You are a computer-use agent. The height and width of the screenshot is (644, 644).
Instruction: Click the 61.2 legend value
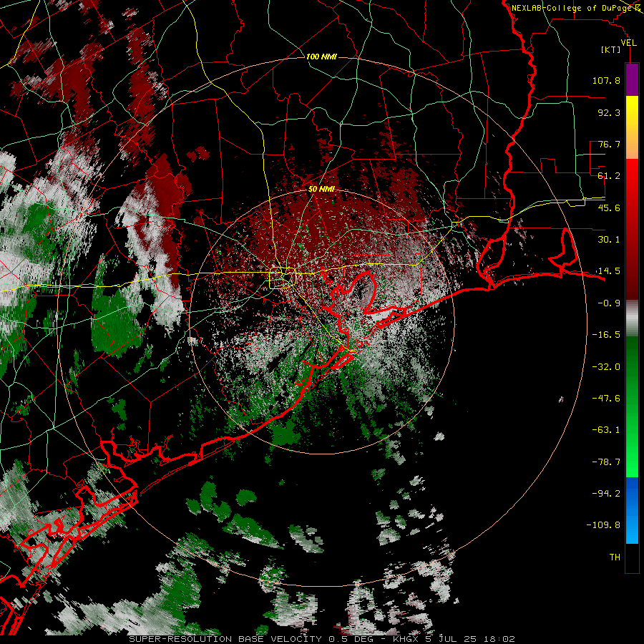609,176
